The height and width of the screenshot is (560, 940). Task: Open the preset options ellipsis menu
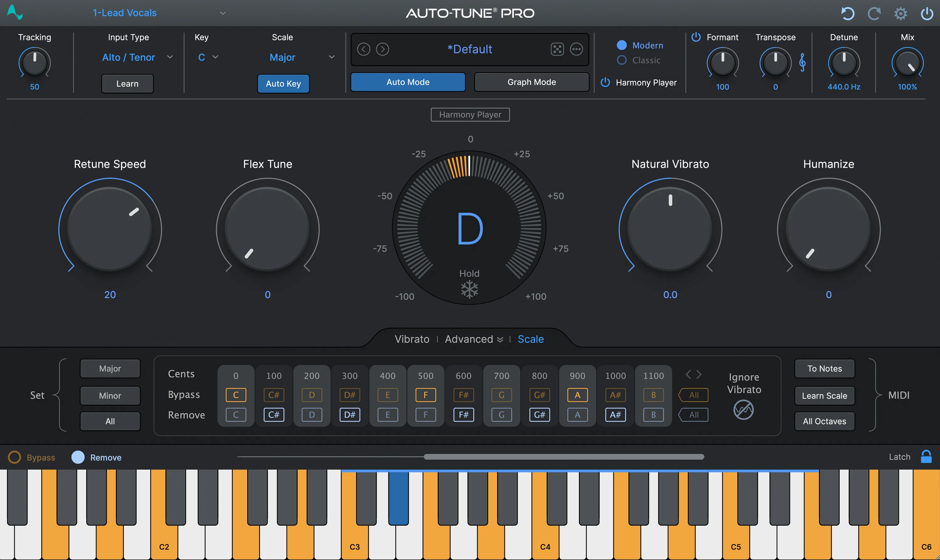[576, 49]
